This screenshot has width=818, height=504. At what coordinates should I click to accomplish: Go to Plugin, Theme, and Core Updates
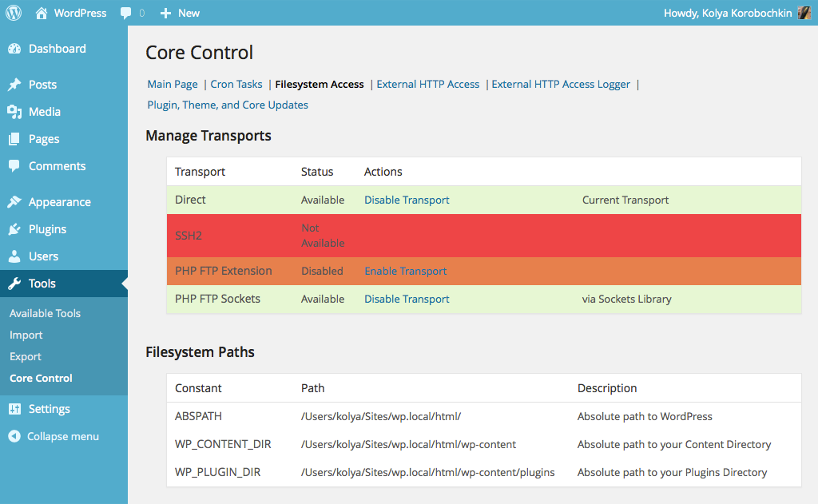click(x=228, y=105)
